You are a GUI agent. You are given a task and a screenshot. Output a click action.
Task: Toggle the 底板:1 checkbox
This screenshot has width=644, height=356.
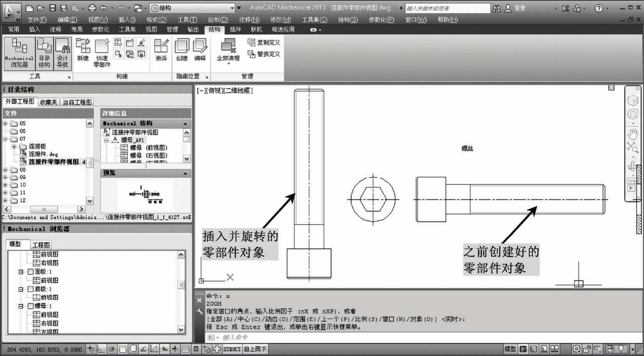pyautogui.click(x=30, y=289)
